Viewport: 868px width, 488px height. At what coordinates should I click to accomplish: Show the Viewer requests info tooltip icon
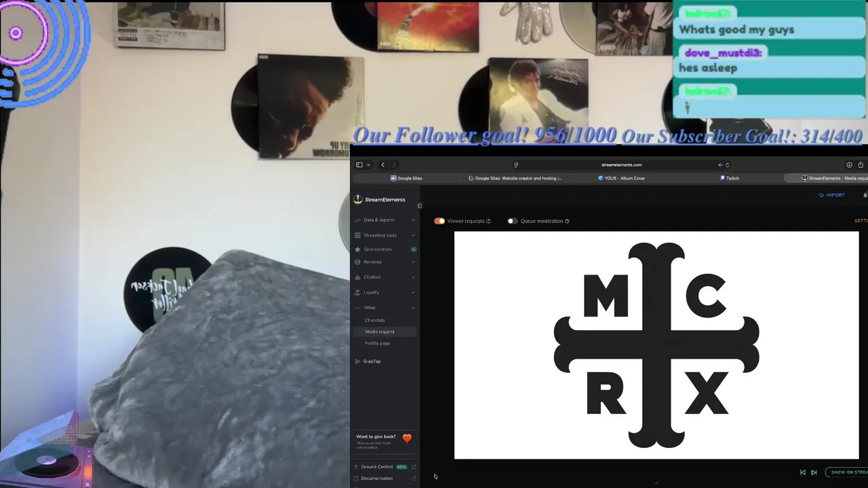pos(488,221)
